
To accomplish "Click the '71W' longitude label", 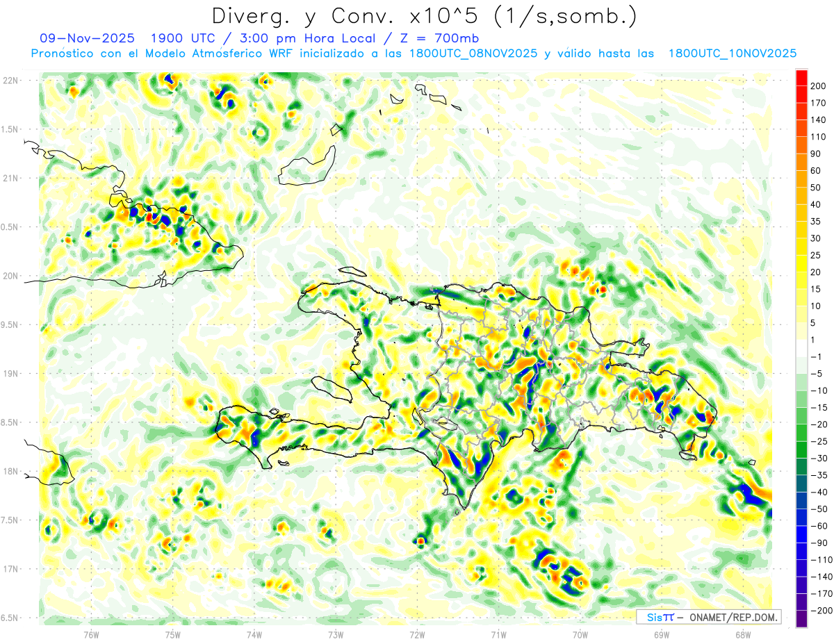I will click(498, 634).
